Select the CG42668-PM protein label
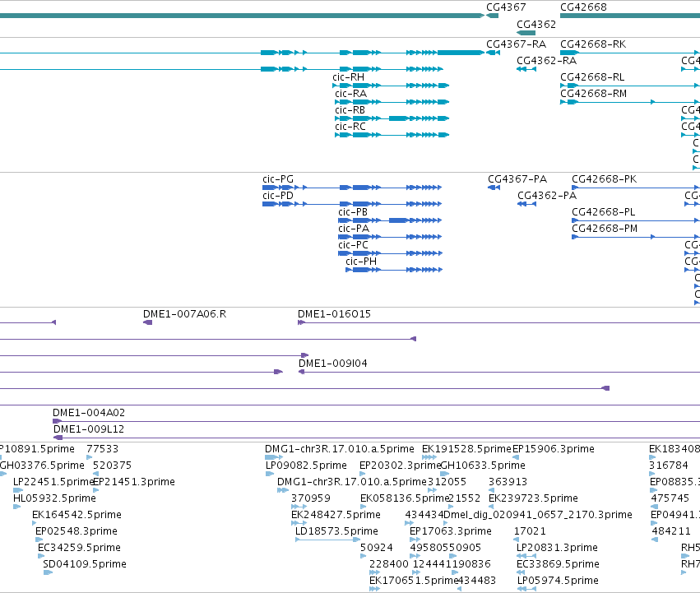The width and height of the screenshot is (700, 593). click(x=605, y=229)
